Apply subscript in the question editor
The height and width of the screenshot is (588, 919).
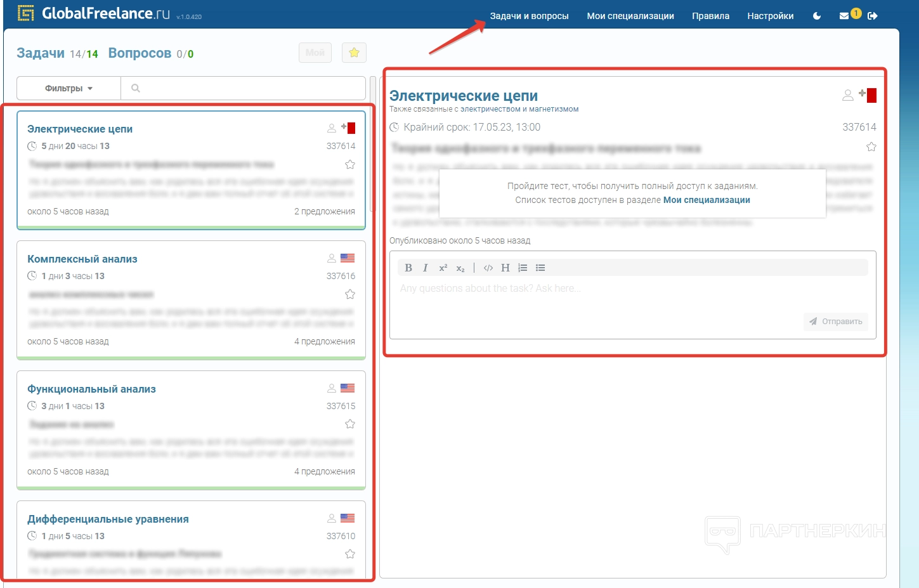click(x=460, y=268)
